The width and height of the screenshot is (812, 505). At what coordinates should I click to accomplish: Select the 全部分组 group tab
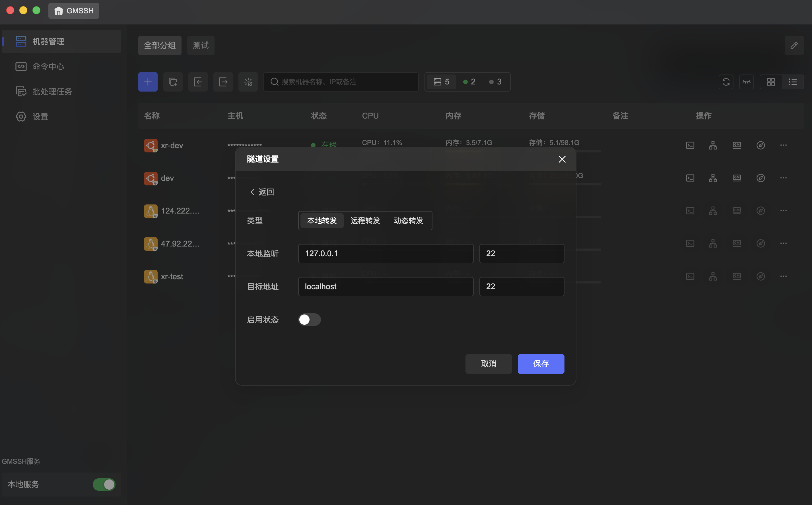(160, 45)
